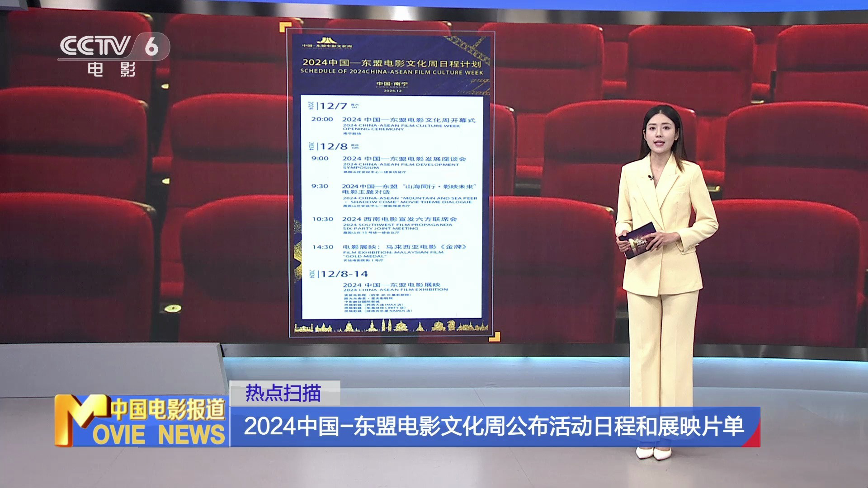Click the 2024 中国—东盟电影发展座谈会 entry
This screenshot has width=868, height=488.
click(404, 159)
